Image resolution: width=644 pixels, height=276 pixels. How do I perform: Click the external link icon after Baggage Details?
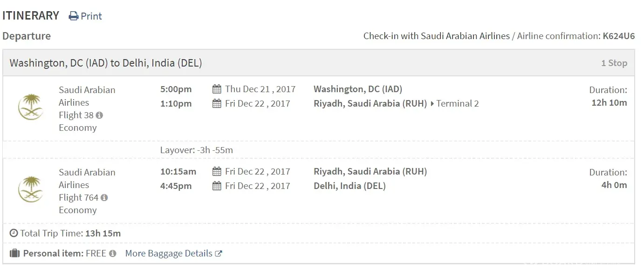pyautogui.click(x=219, y=254)
